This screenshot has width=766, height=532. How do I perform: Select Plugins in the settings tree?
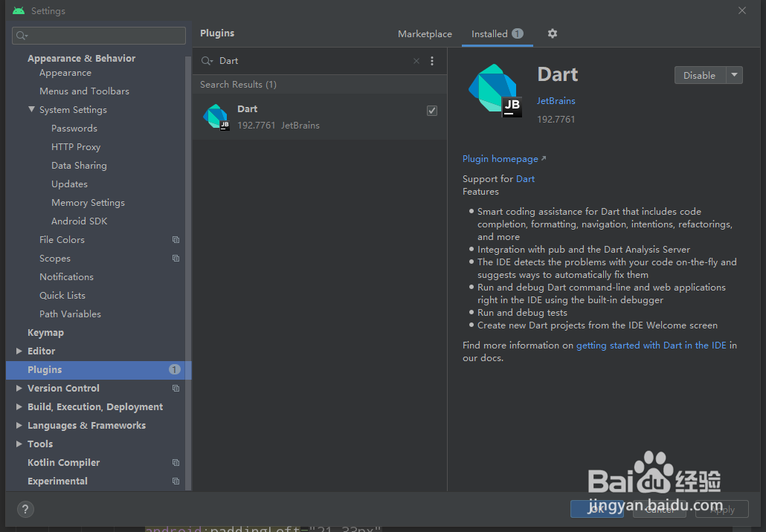click(x=99, y=369)
